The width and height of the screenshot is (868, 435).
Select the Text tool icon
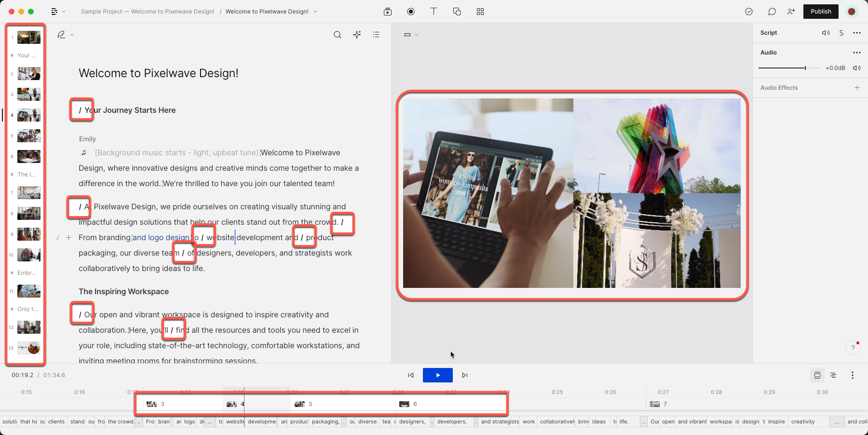[x=434, y=12]
